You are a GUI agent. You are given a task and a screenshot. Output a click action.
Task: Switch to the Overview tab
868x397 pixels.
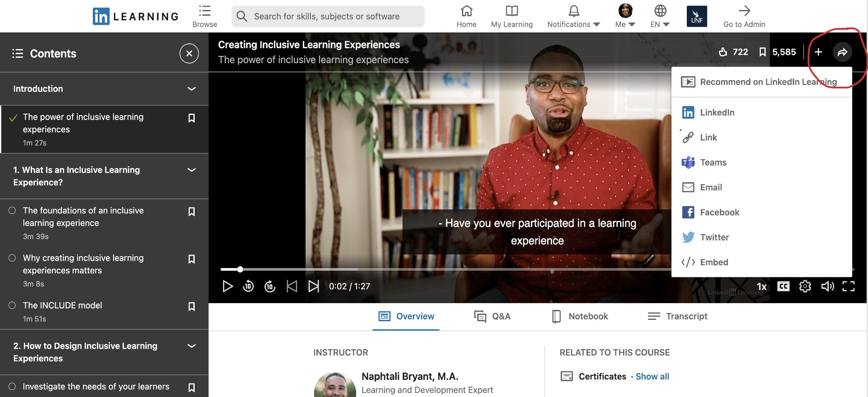pos(406,316)
